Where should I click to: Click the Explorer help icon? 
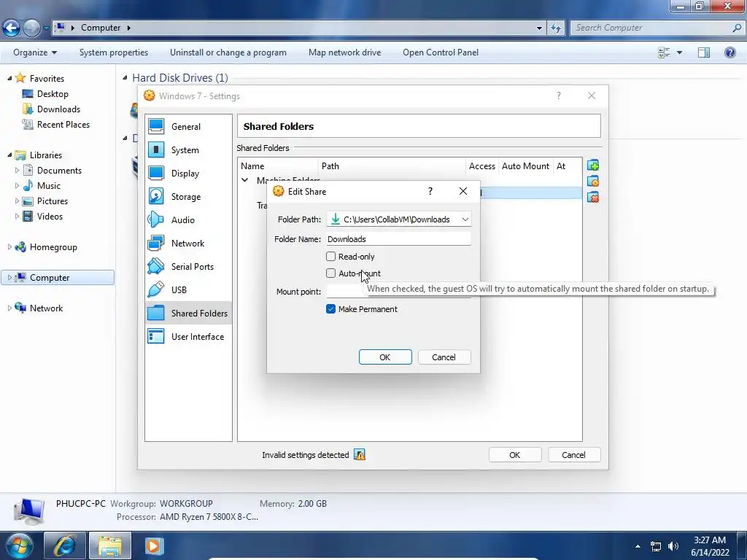coord(729,52)
